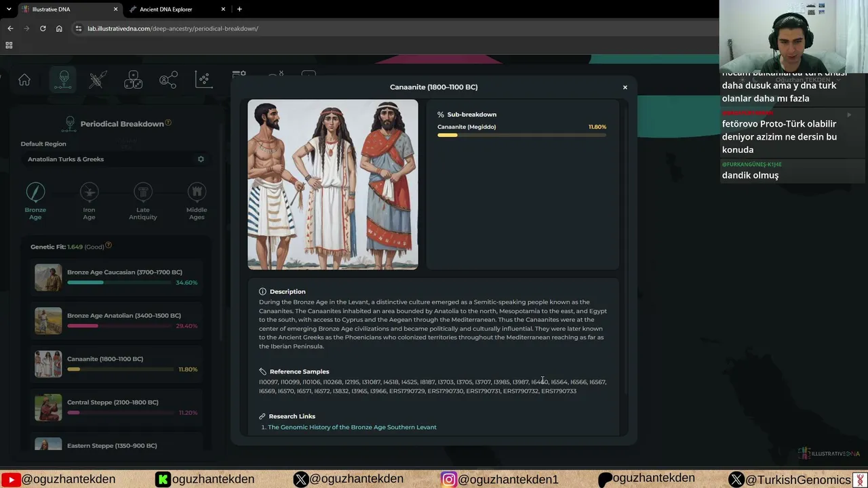868x488 pixels.
Task: Click Canaanite 11.80% value in left list
Action: click(x=188, y=369)
